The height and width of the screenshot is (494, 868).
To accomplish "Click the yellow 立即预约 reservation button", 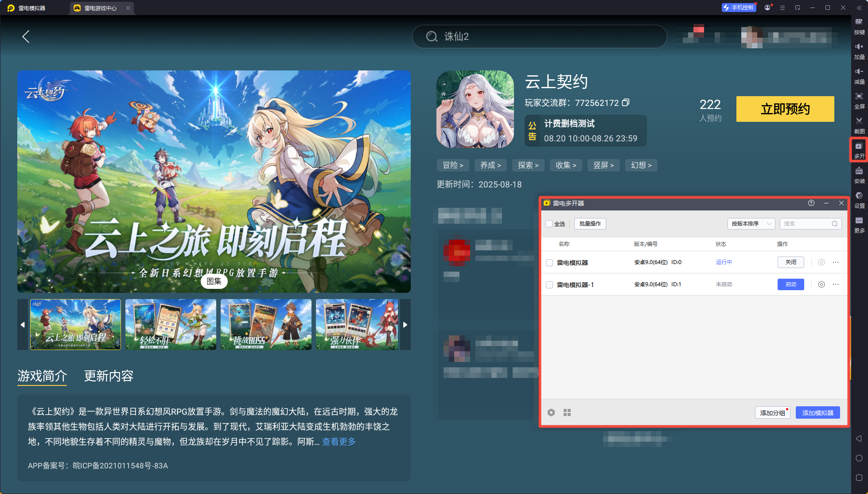I will [x=785, y=109].
